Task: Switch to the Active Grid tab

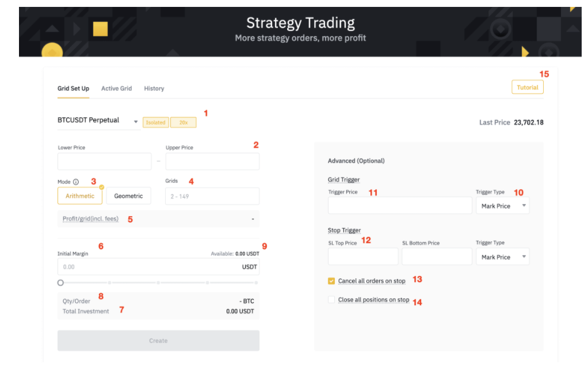Action: tap(116, 89)
